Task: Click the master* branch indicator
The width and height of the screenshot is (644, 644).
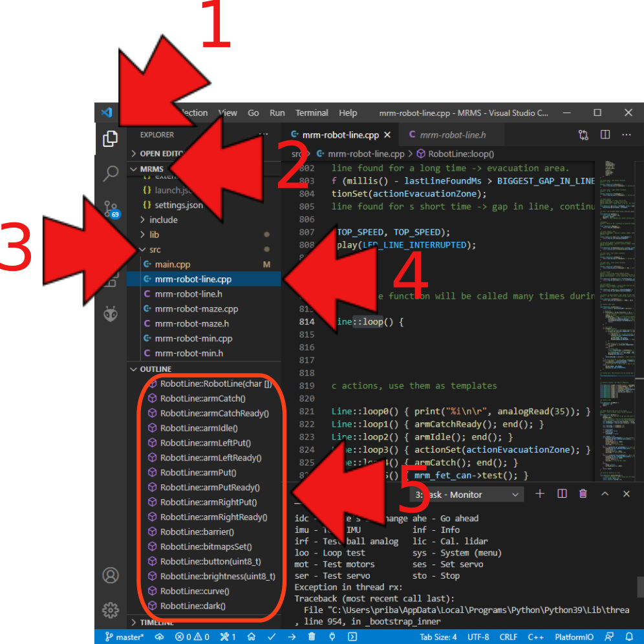Action: pos(124,637)
